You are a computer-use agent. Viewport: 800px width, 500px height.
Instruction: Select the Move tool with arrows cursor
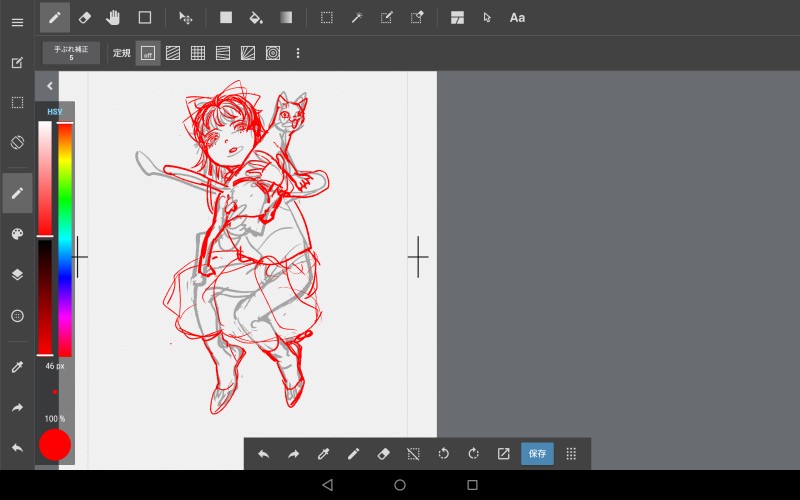[185, 18]
